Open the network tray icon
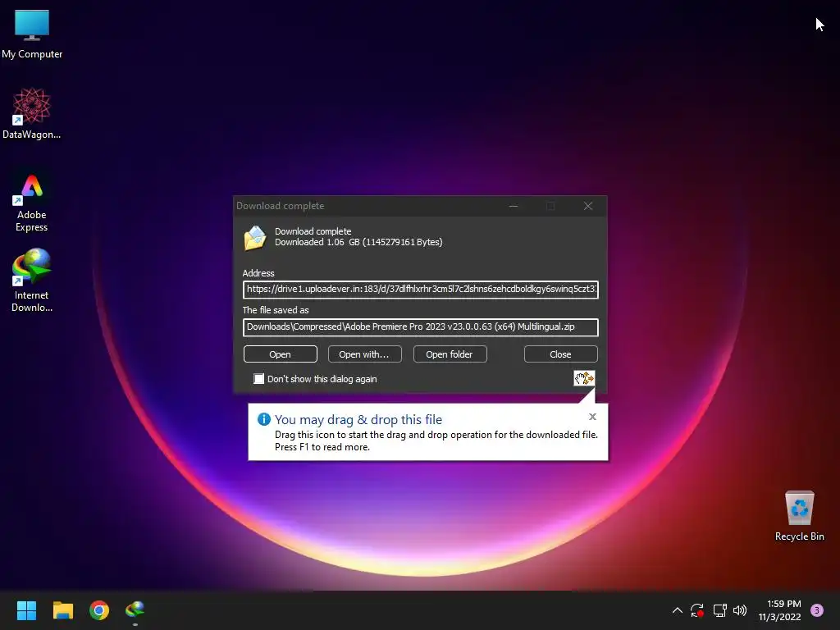The image size is (840, 630). pos(719,610)
